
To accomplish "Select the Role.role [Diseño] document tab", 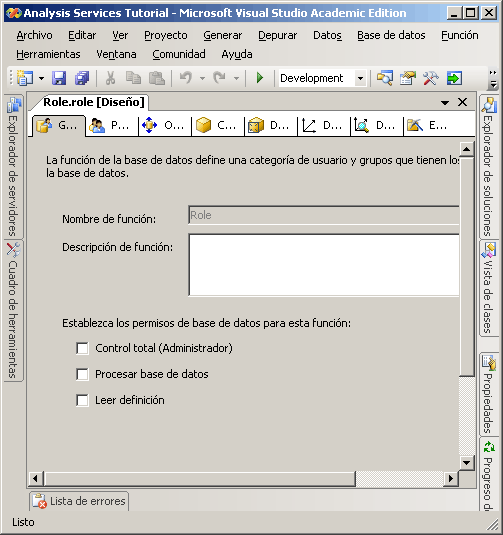I will [x=94, y=102].
